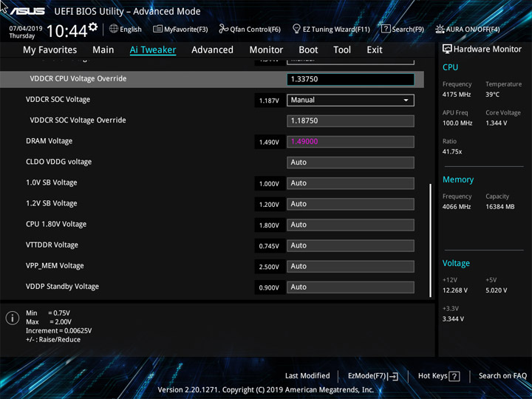This screenshot has width=532, height=399.
Task: Click dropdown arrow of VDDCR SOC Voltage
Action: click(406, 100)
